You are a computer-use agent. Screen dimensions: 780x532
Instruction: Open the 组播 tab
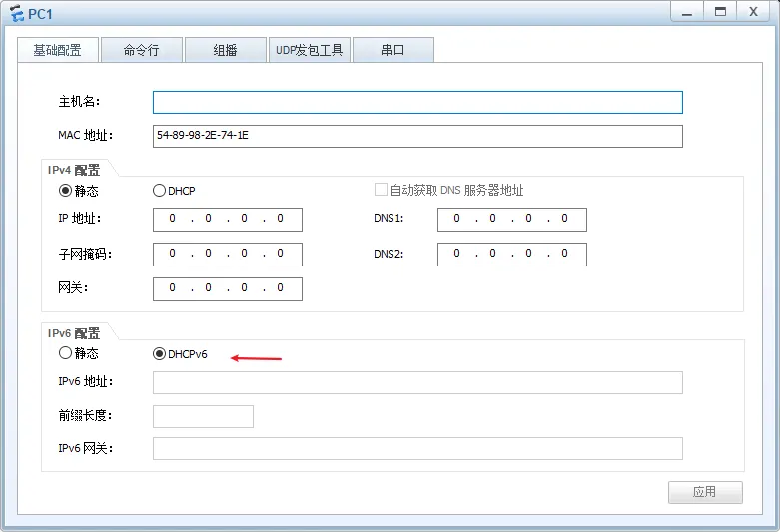[226, 50]
